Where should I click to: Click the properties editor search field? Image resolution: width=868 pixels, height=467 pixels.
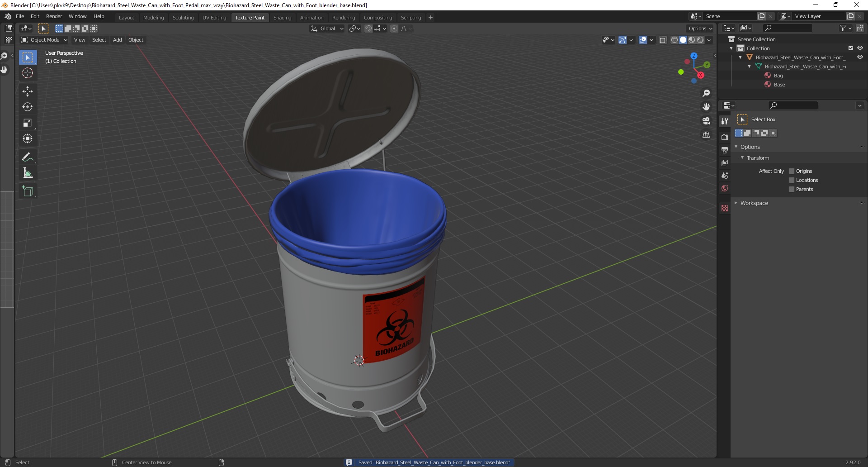pos(793,105)
